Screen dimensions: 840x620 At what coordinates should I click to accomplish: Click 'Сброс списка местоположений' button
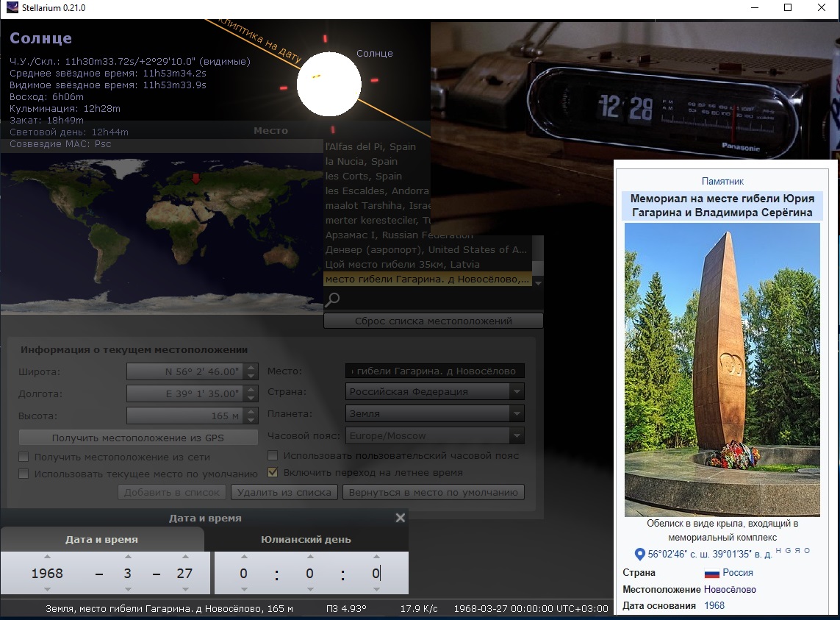(x=434, y=321)
